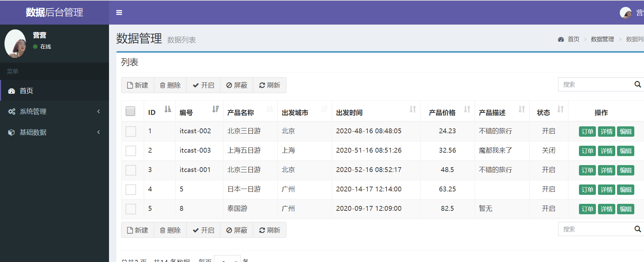This screenshot has width=644, height=262.
Task: Toggle the select-all checkbox in table header
Action: [130, 111]
